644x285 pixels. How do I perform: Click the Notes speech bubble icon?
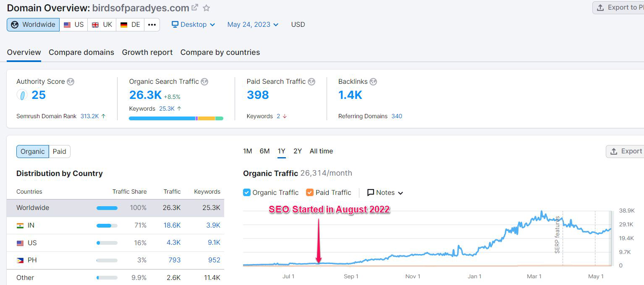(x=371, y=193)
